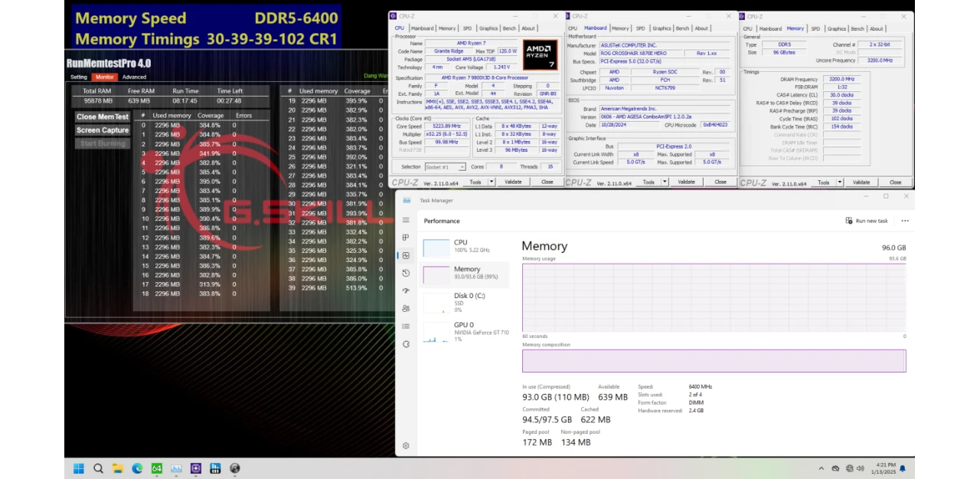Click Tools button in CPU-Z CPU window
This screenshot has height=479, width=980.
click(475, 182)
